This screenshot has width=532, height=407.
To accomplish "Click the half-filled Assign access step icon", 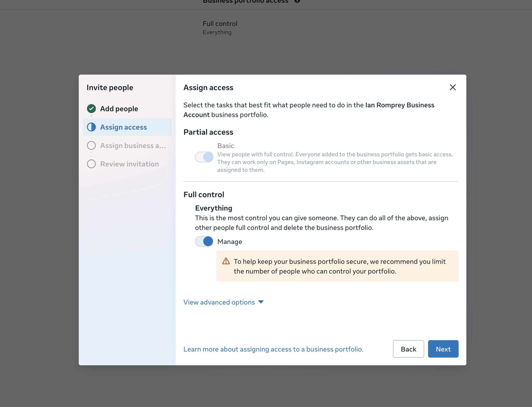I will (x=91, y=127).
